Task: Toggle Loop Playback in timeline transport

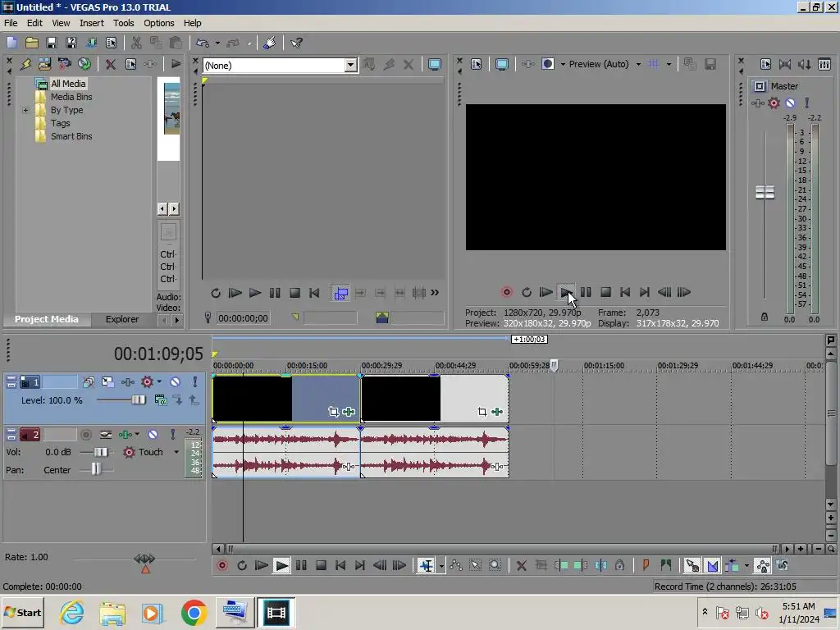Action: click(242, 565)
